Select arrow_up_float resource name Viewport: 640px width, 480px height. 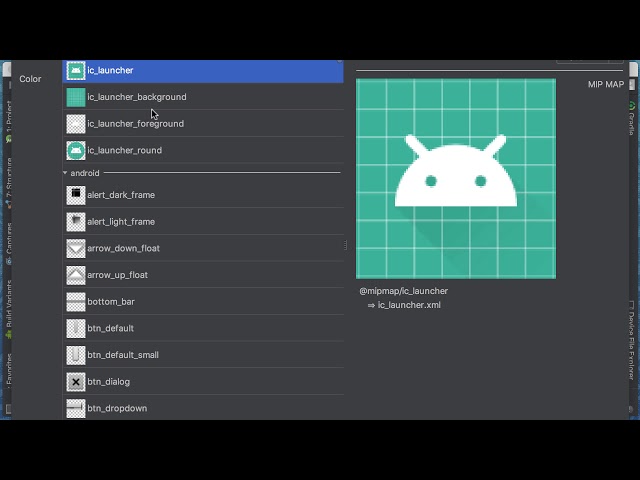click(118, 275)
